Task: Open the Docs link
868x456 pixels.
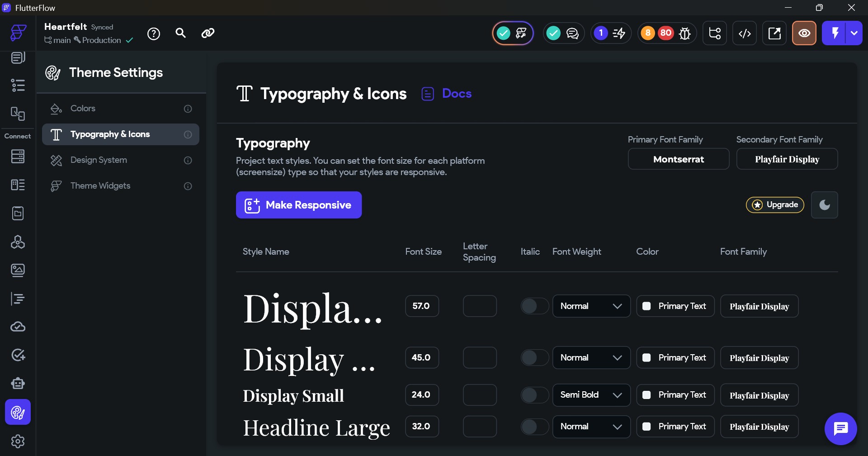Action: (457, 94)
